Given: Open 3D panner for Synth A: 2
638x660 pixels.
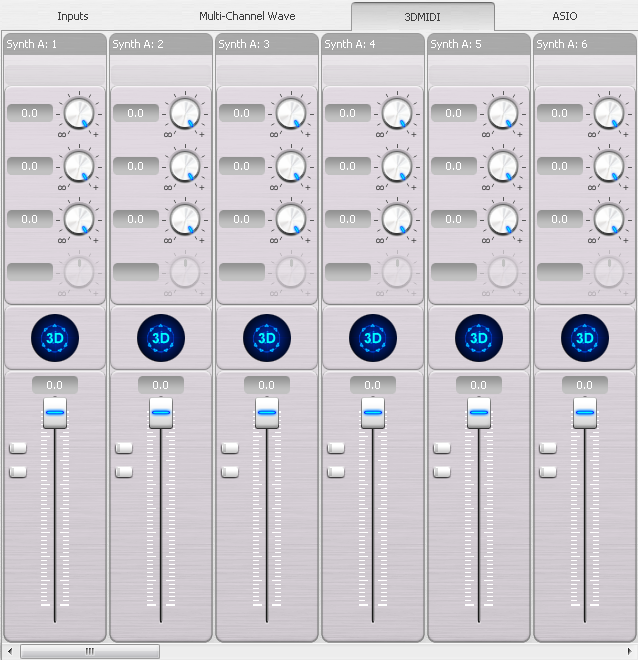Looking at the screenshot, I should (x=161, y=338).
